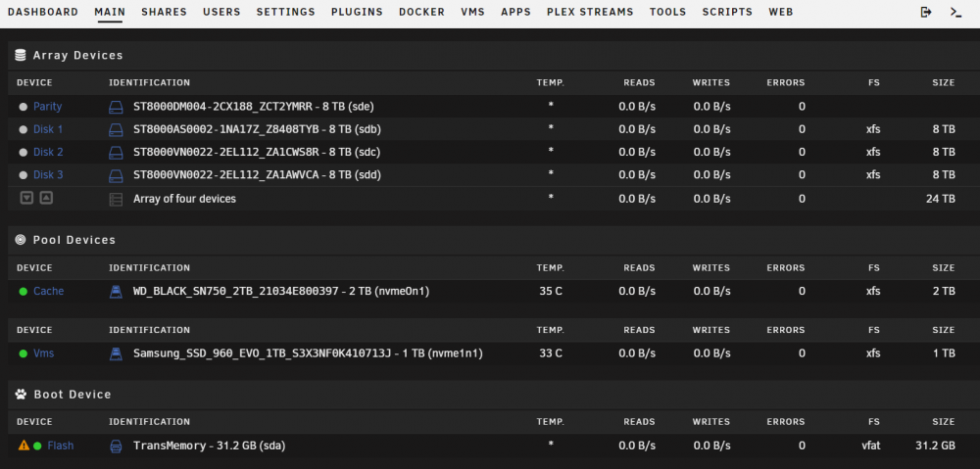
Task: Open the Disk 3 device link
Action: pyautogui.click(x=48, y=175)
